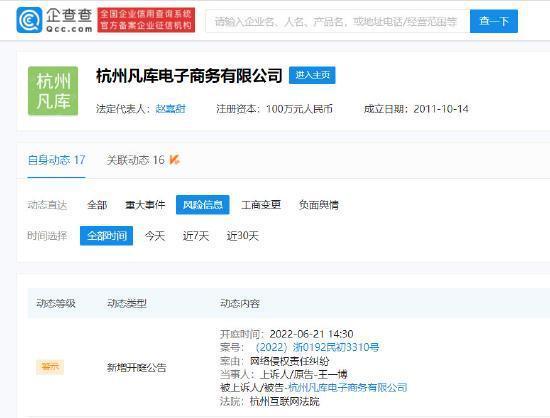Click the orange VIP badge beside 关联动态

tap(174, 160)
